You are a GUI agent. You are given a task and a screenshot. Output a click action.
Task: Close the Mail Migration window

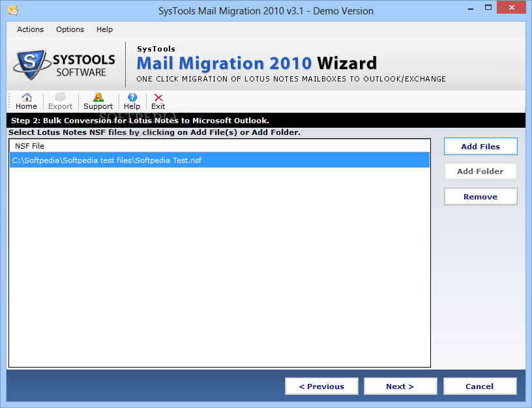pos(512,7)
